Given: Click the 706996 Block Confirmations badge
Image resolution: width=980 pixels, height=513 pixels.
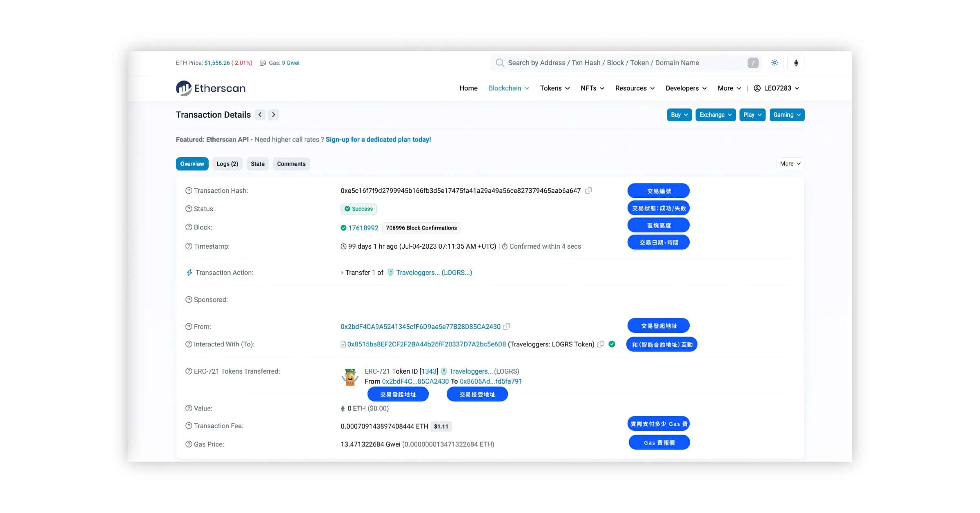Looking at the screenshot, I should [x=421, y=228].
